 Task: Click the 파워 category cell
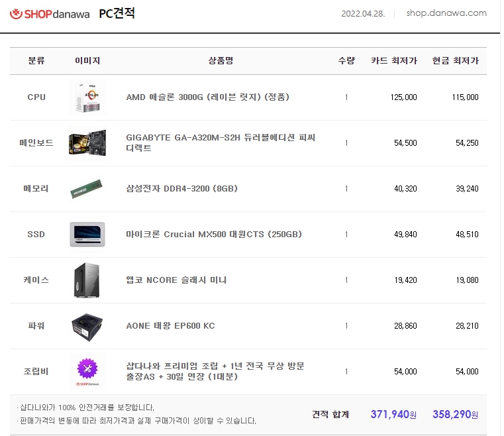(36, 326)
